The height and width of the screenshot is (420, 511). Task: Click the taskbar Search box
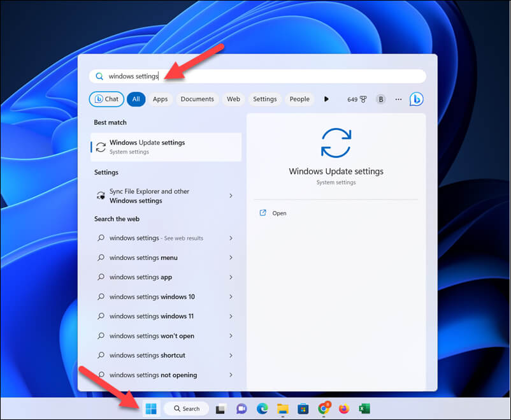[187, 409]
